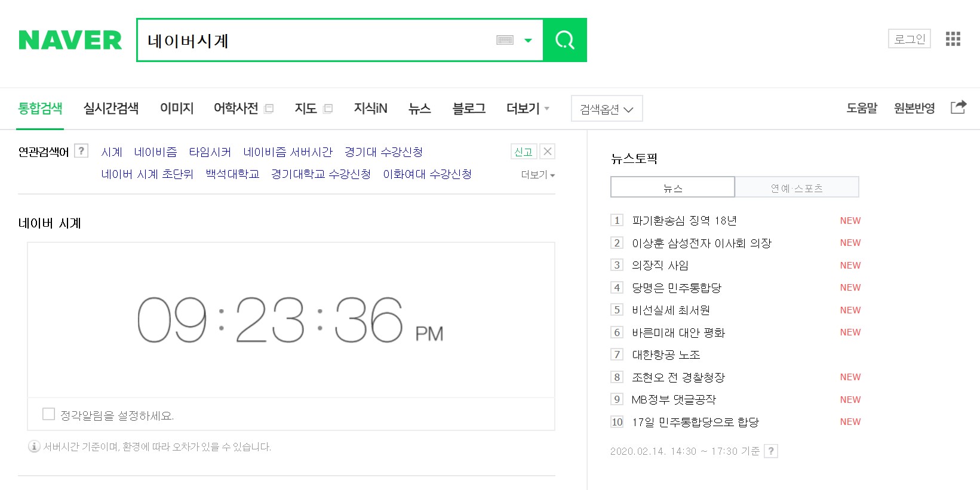Image resolution: width=980 pixels, height=490 pixels.
Task: Open topic 이상훈 삼성전자 이사회 의장
Action: 702,243
